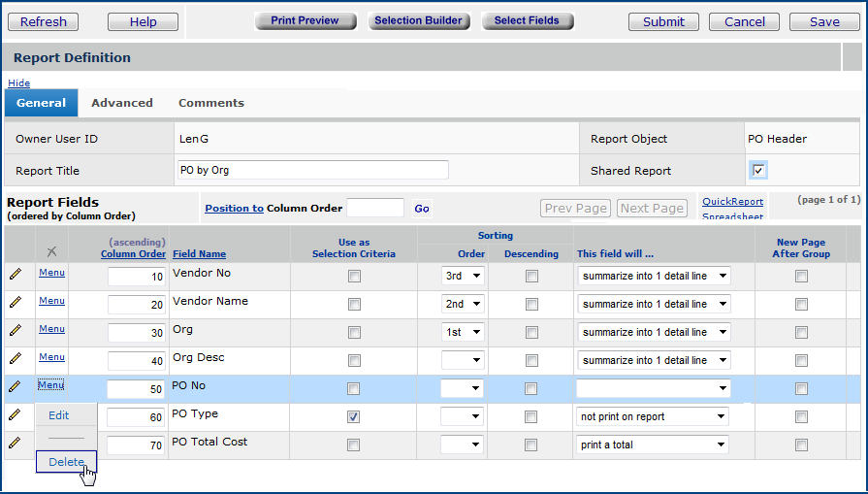Image resolution: width=868 pixels, height=494 pixels.
Task: Uncheck the Shared Report checkbox
Action: tap(758, 171)
